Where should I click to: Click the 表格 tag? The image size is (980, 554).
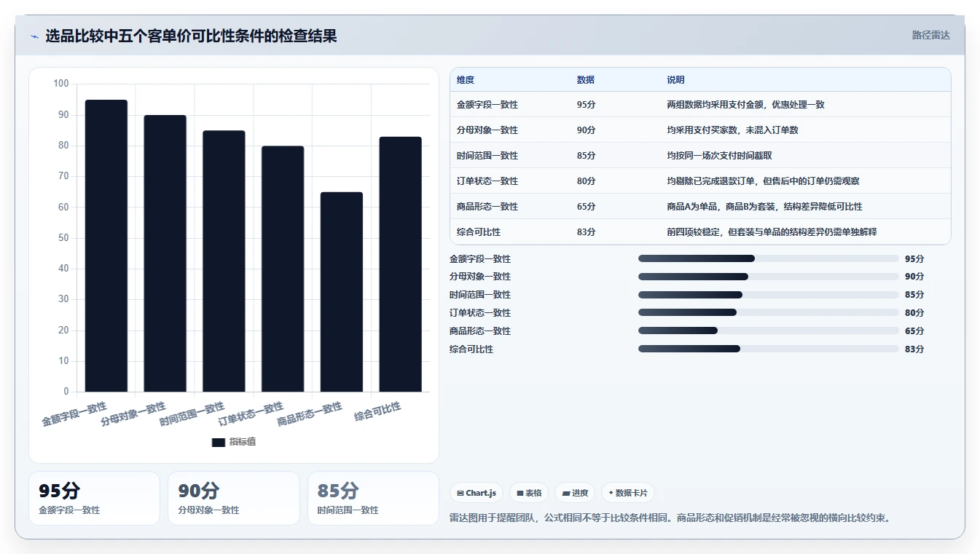[529, 493]
